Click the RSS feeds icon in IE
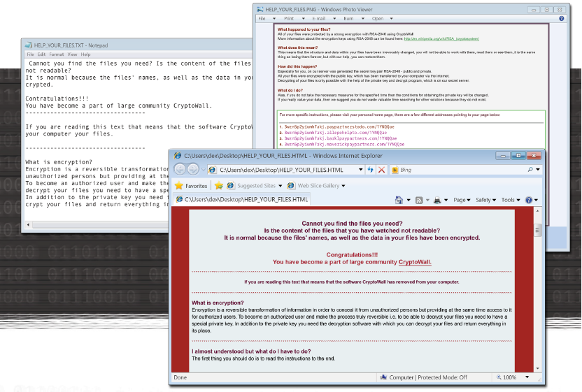 pyautogui.click(x=418, y=200)
